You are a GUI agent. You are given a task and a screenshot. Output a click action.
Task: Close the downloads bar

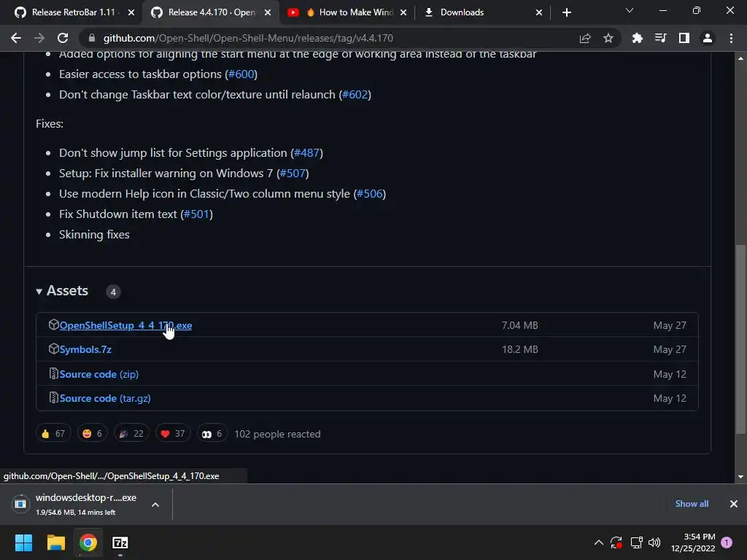pyautogui.click(x=734, y=504)
